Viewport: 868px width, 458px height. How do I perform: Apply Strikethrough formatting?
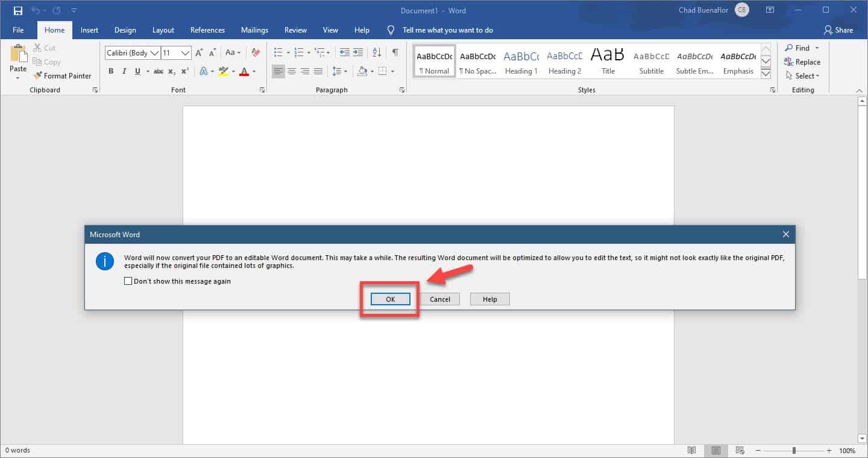coord(159,71)
